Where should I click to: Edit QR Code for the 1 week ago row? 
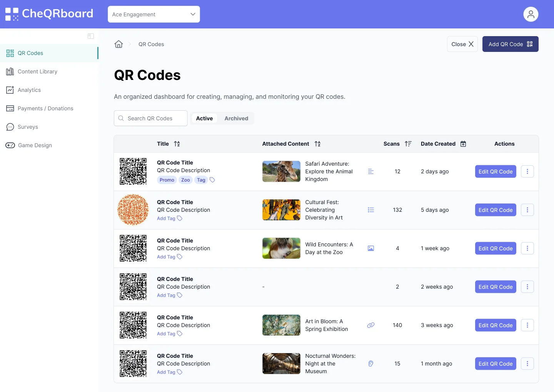pyautogui.click(x=496, y=248)
